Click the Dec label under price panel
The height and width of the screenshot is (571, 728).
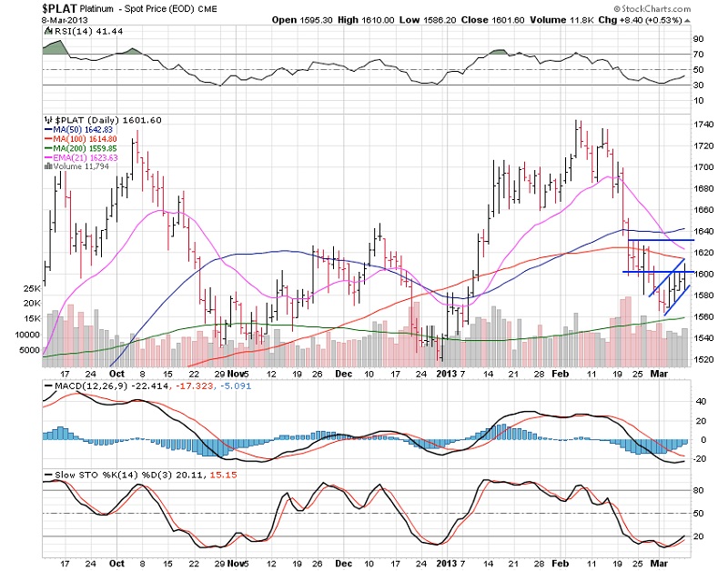[x=344, y=374]
